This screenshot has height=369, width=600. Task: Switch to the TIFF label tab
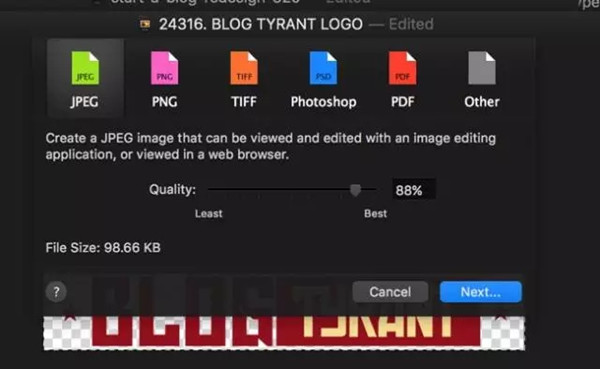click(x=244, y=102)
